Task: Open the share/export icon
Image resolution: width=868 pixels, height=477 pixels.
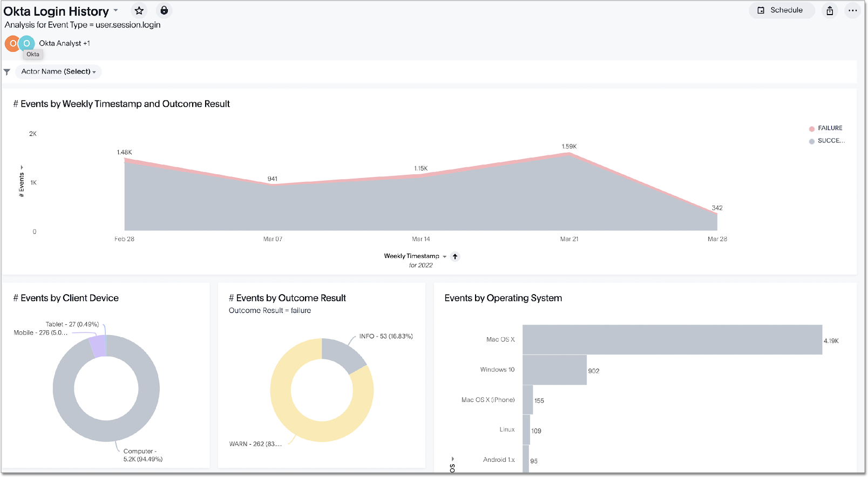Action: coord(830,10)
